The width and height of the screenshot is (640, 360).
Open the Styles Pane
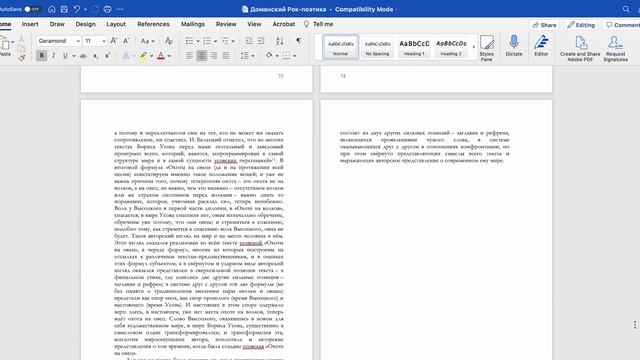pyautogui.click(x=487, y=48)
